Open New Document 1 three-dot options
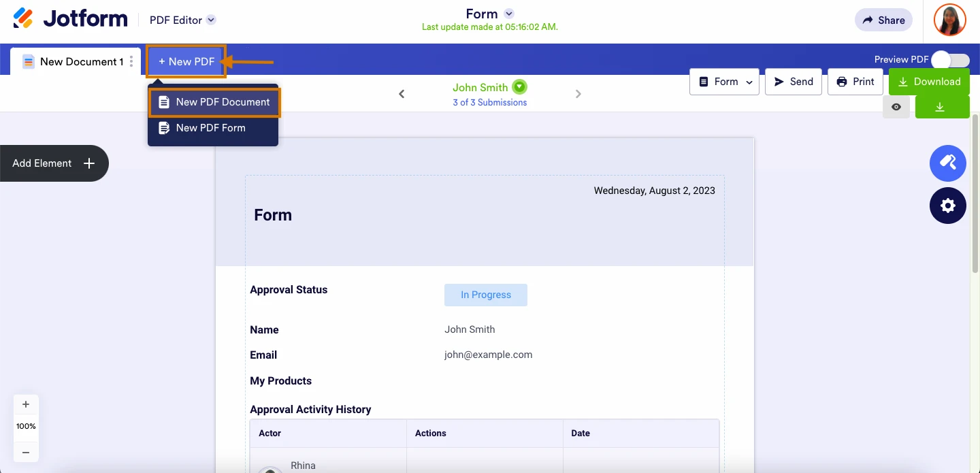The width and height of the screenshot is (980, 473). click(131, 61)
